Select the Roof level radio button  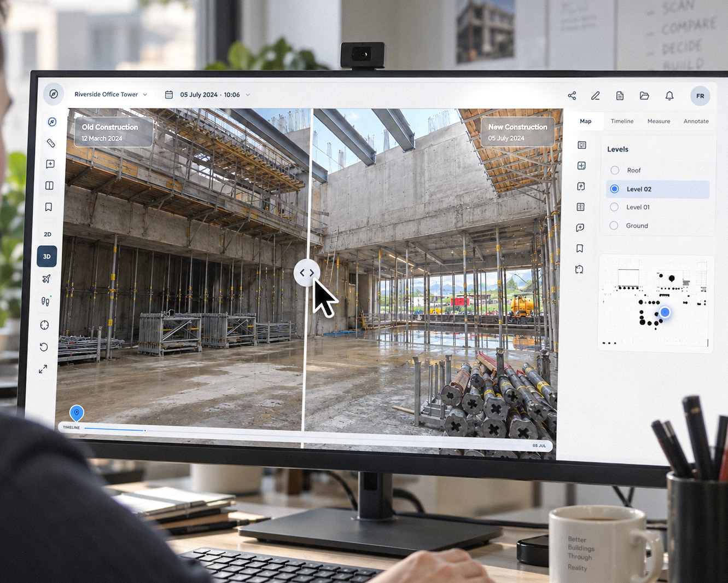click(x=615, y=170)
